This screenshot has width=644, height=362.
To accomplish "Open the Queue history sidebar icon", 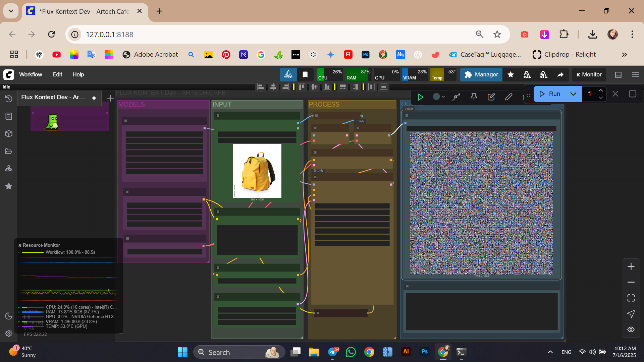I will (9, 99).
